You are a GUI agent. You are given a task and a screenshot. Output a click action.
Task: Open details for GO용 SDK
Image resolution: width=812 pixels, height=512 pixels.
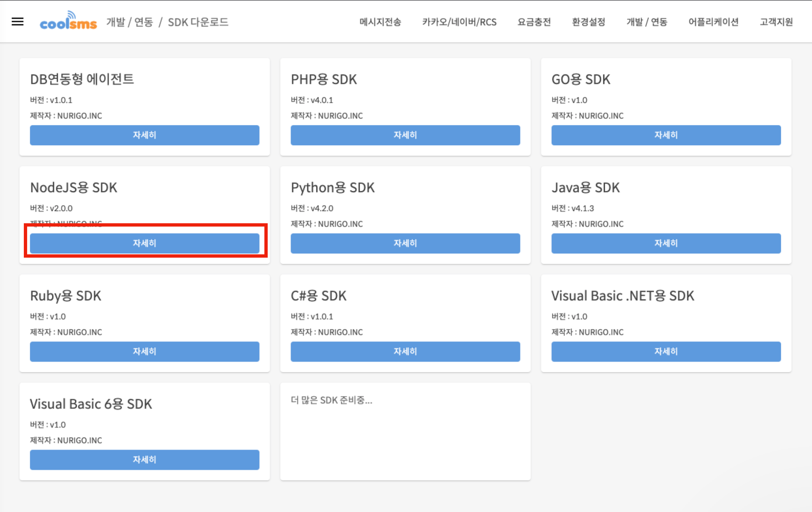tap(666, 135)
